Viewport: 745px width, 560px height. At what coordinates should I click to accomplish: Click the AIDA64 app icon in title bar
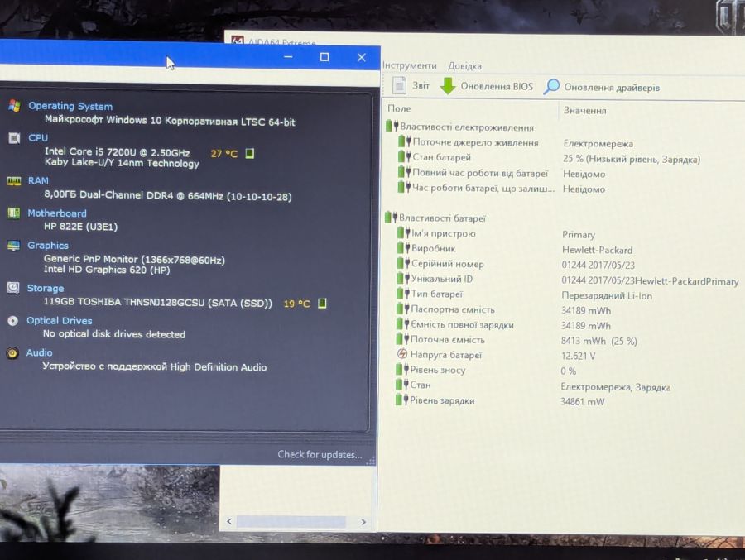point(238,41)
